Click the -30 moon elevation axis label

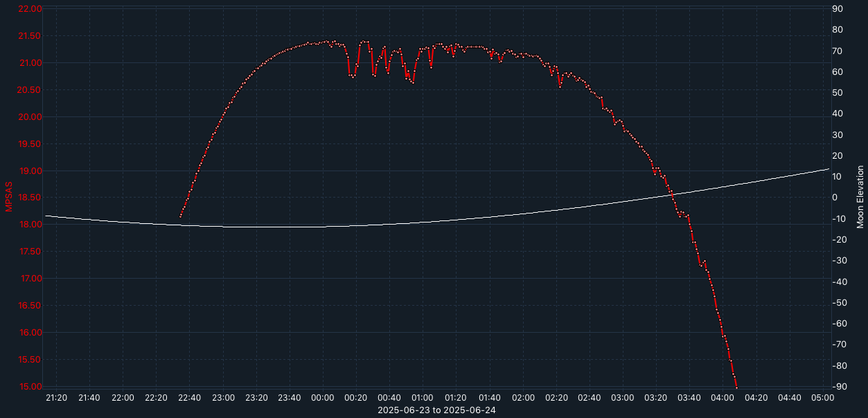[x=838, y=261]
